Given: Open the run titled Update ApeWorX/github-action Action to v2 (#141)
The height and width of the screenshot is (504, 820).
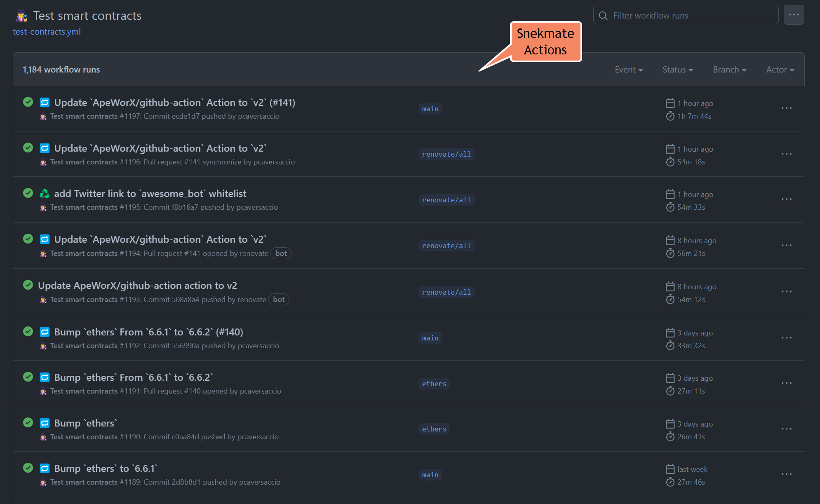Looking at the screenshot, I should (x=175, y=103).
